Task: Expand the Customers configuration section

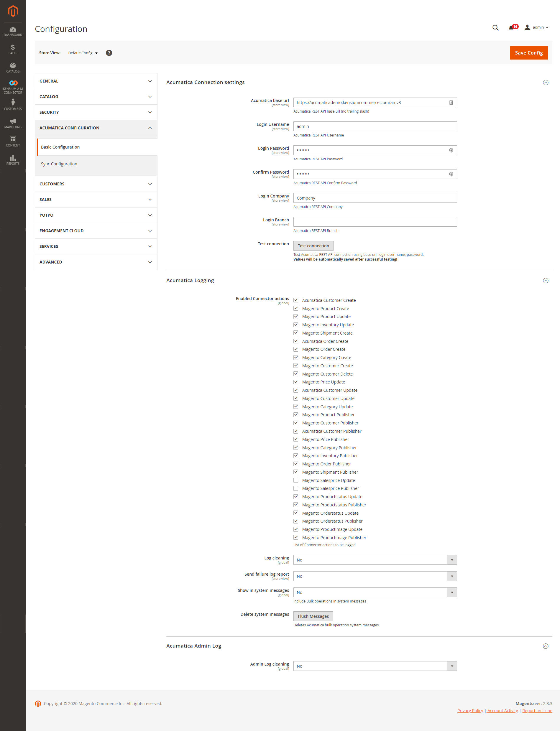Action: [x=96, y=184]
